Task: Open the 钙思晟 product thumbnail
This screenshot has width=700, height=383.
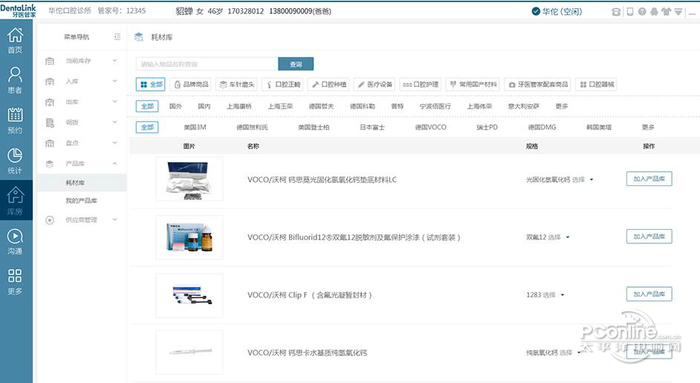Action: (189, 179)
